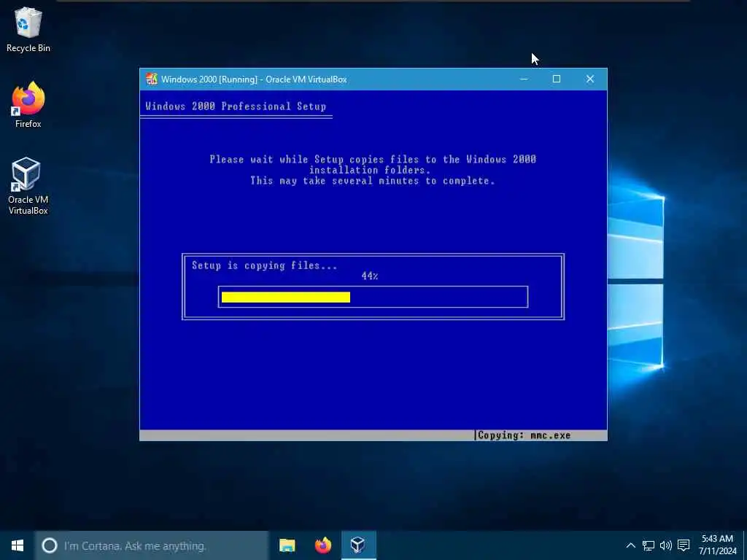Click the 'Windows 2000 [Running]' window title
This screenshot has height=560, width=747.
click(x=254, y=79)
